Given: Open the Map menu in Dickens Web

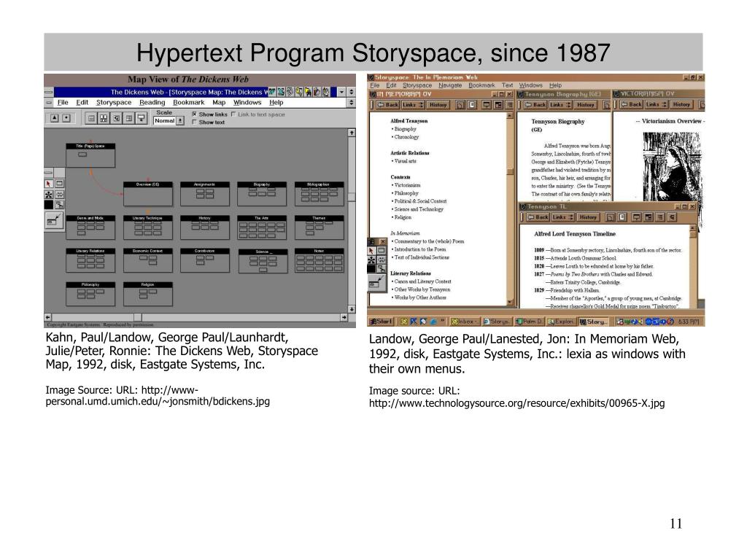Looking at the screenshot, I should coord(219,102).
